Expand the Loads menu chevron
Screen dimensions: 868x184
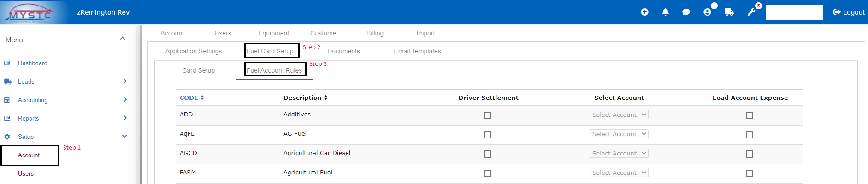[125, 81]
